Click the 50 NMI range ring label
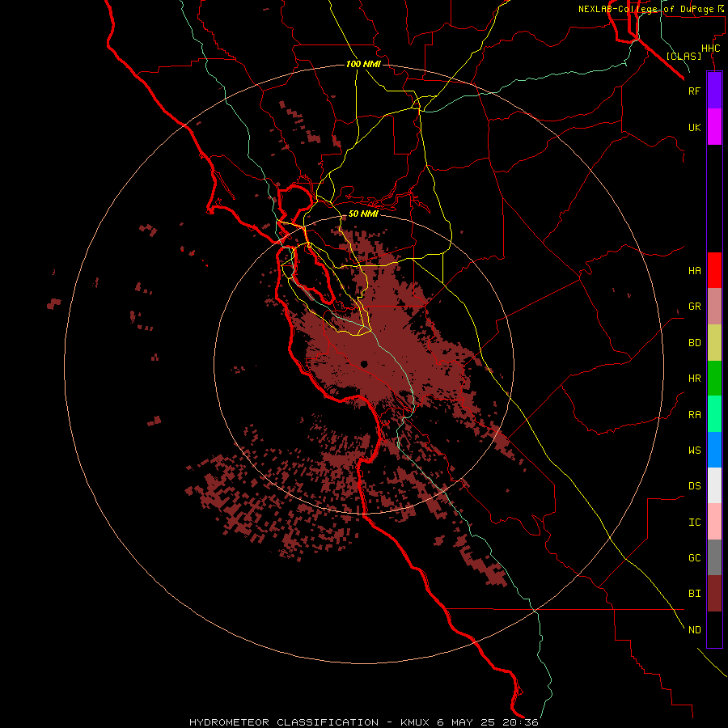Screen dimensions: 728x728 coord(363,214)
